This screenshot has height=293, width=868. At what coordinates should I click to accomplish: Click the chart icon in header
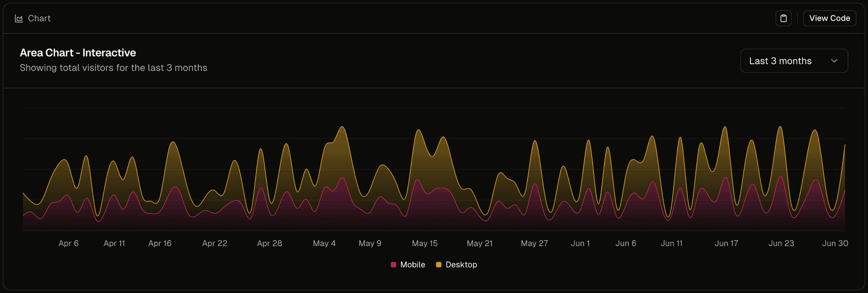point(19,19)
